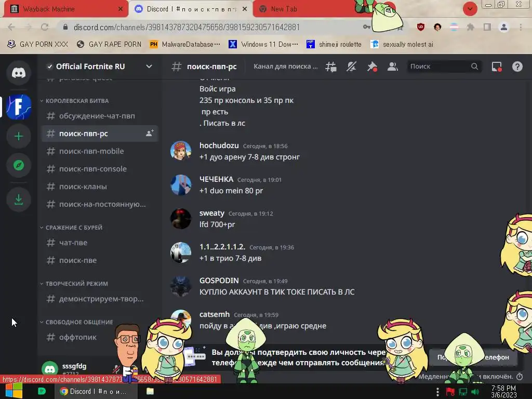Open sweaty user avatar
Image resolution: width=532 pixels, height=399 pixels.
coord(180,219)
